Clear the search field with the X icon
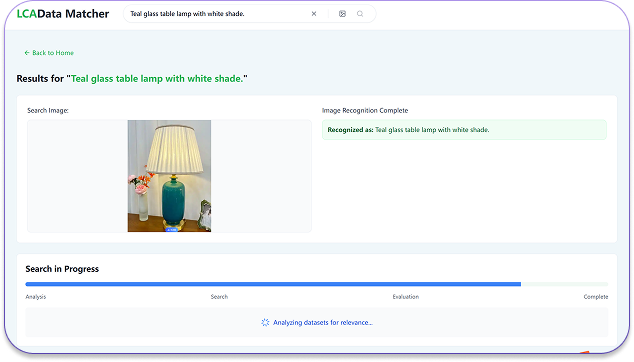 tap(314, 14)
